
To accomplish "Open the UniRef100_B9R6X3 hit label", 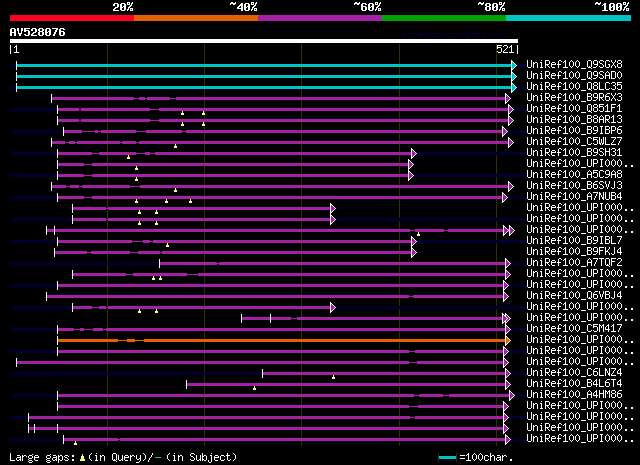I will [574, 98].
